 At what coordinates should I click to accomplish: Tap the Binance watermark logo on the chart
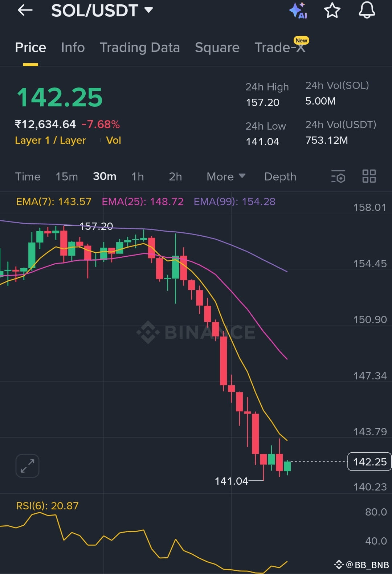196,332
